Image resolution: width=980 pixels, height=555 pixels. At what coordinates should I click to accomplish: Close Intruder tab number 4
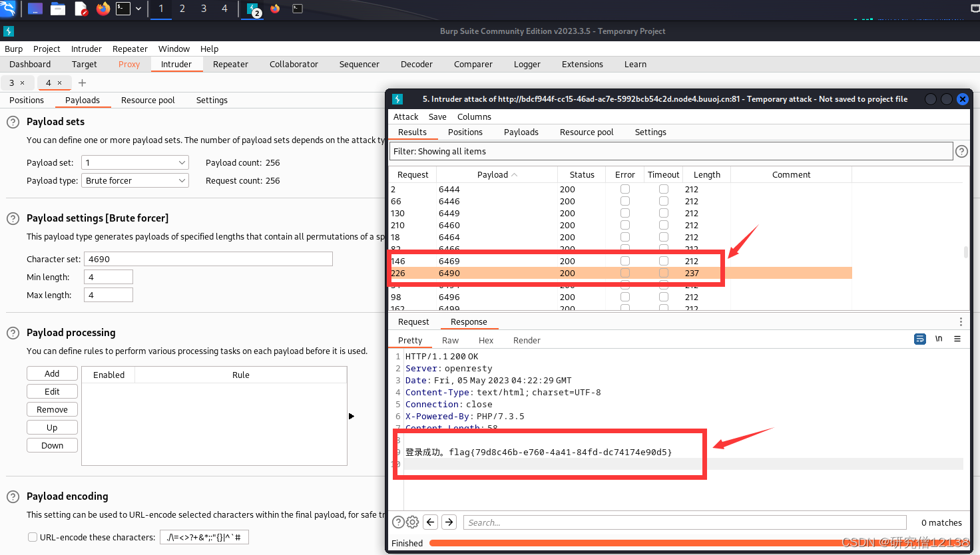click(x=59, y=83)
